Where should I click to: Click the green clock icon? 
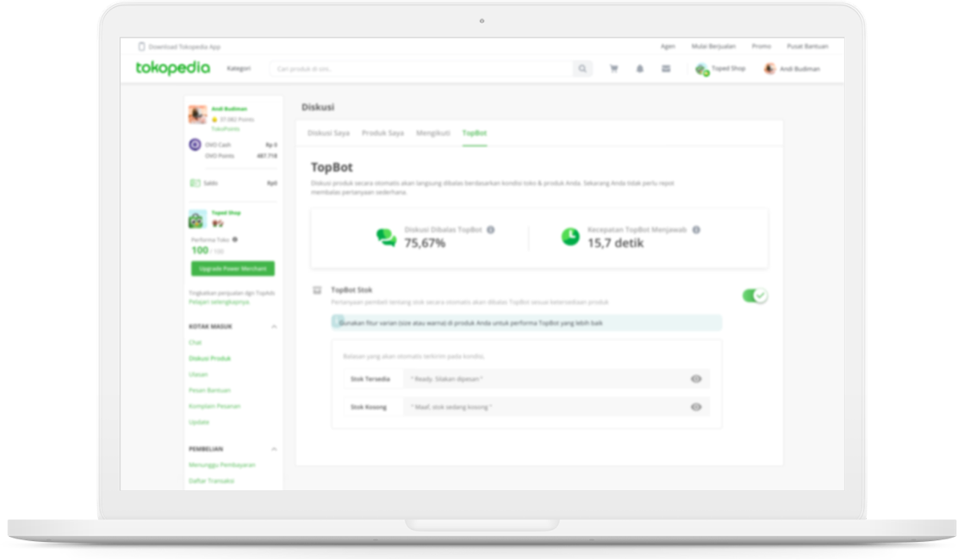pyautogui.click(x=570, y=236)
